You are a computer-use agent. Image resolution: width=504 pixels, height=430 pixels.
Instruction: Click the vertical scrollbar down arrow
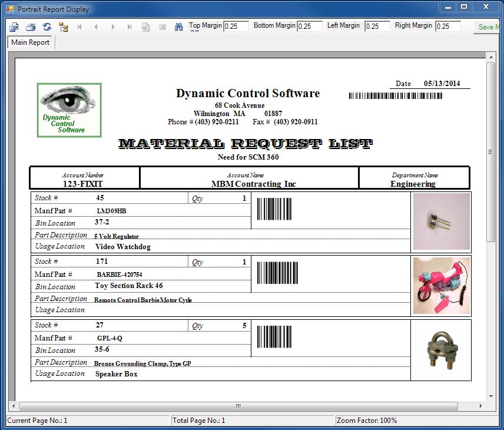coord(491,396)
